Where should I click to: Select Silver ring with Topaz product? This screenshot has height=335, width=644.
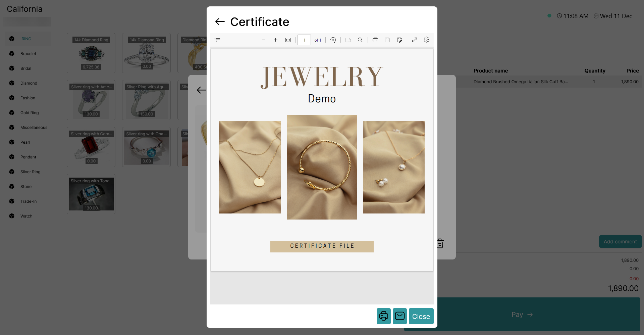pyautogui.click(x=91, y=194)
